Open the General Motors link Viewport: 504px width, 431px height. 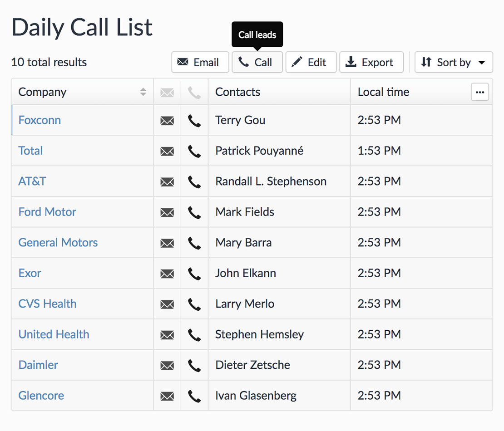[x=58, y=242]
